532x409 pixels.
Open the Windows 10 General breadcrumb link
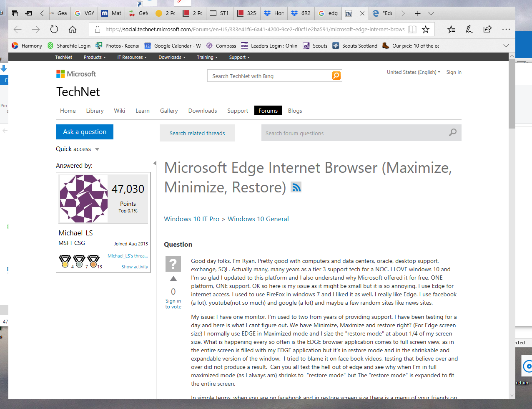258,219
